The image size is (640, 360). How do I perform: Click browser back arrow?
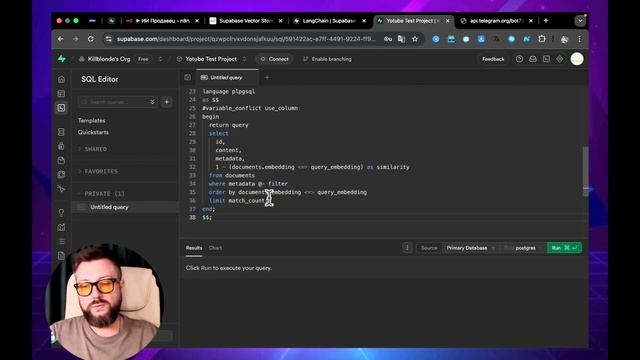tap(60, 39)
